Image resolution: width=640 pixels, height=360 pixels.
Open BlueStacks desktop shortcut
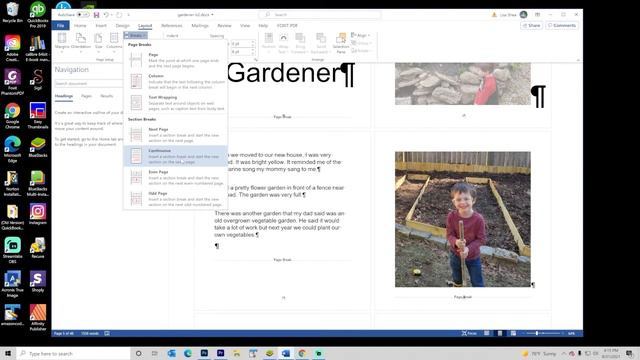point(38,147)
